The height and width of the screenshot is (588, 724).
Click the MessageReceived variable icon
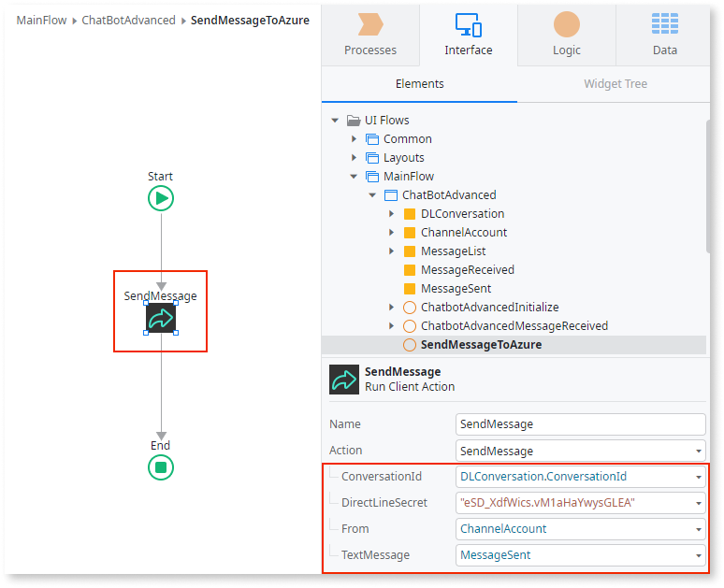[x=410, y=270]
